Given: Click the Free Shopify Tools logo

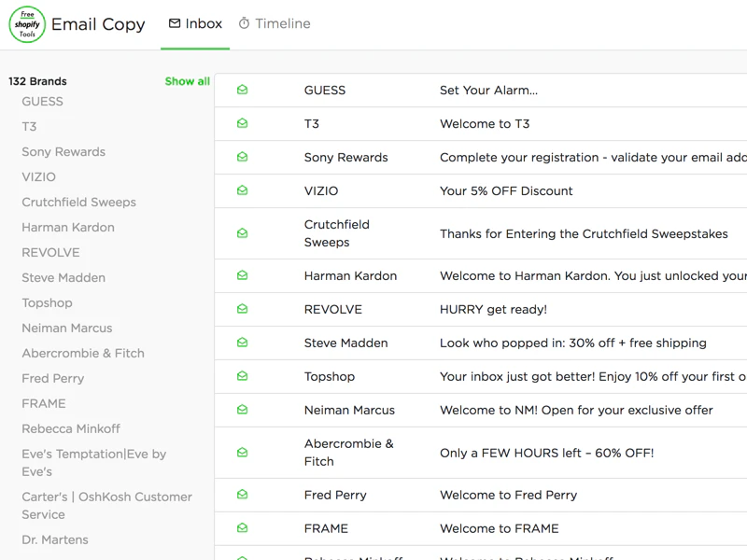Looking at the screenshot, I should 27,24.
